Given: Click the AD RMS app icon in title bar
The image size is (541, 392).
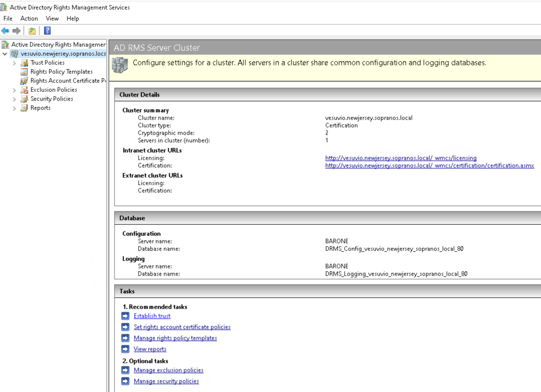Looking at the screenshot, I should tap(3, 7).
